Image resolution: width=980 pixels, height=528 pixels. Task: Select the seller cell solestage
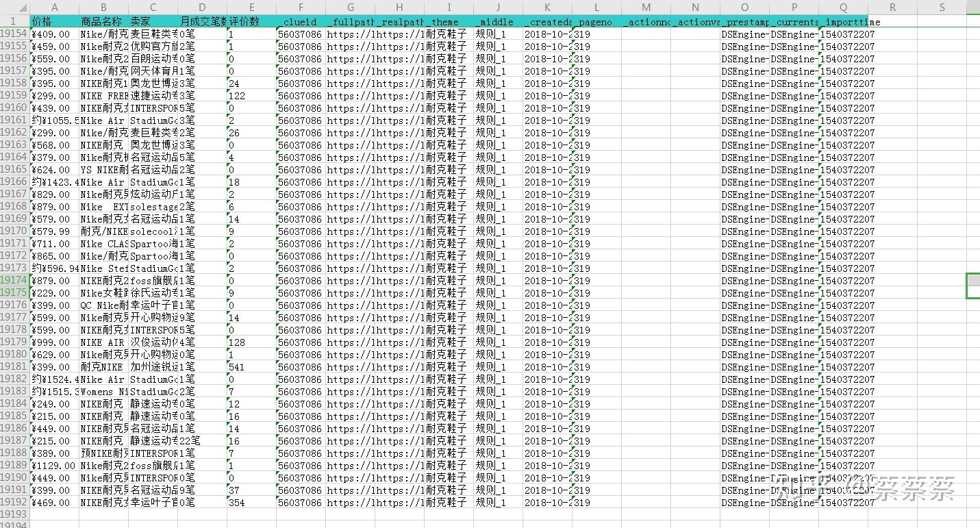tap(153, 207)
